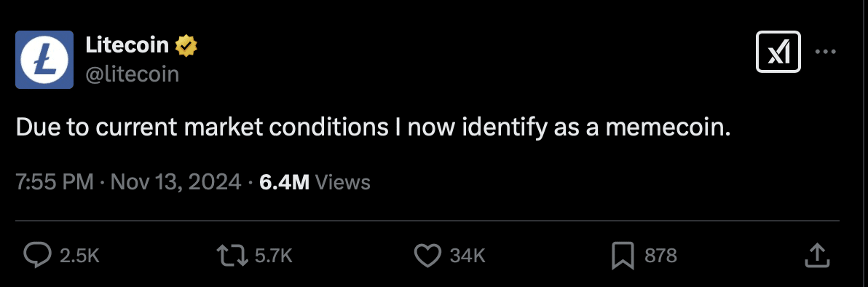
Task: Open the 6.4M Views analytics
Action: pyautogui.click(x=315, y=182)
